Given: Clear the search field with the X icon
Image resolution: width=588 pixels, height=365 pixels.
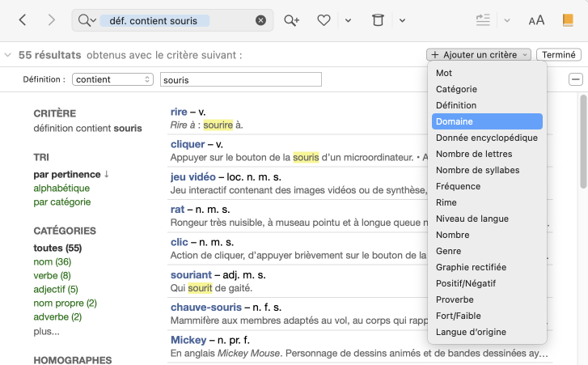Looking at the screenshot, I should pos(260,20).
